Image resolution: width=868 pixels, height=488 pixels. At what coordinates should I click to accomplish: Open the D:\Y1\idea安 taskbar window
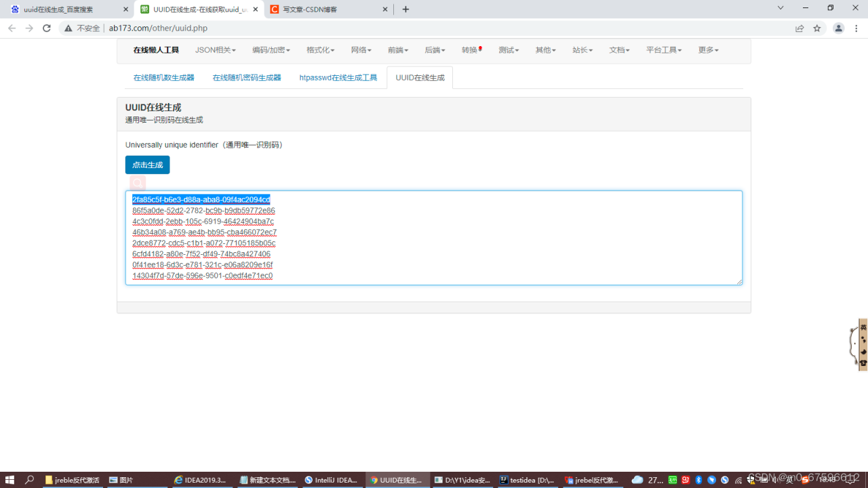pos(462,480)
